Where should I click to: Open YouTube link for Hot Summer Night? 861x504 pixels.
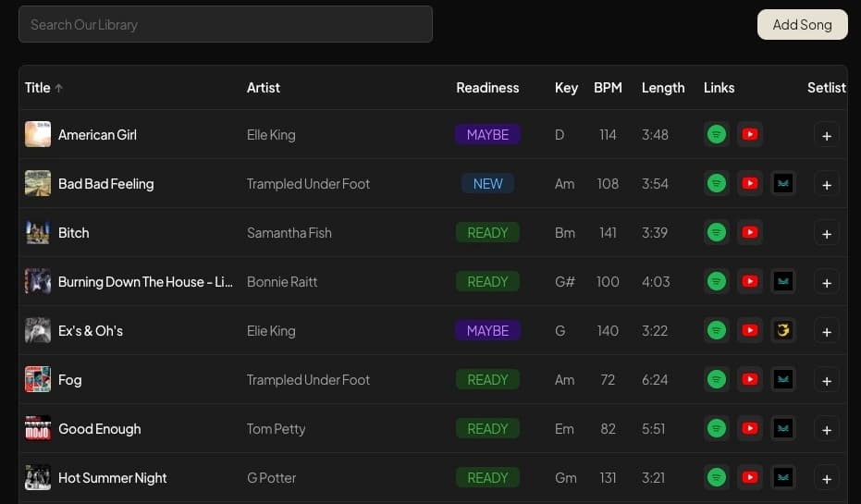(749, 478)
